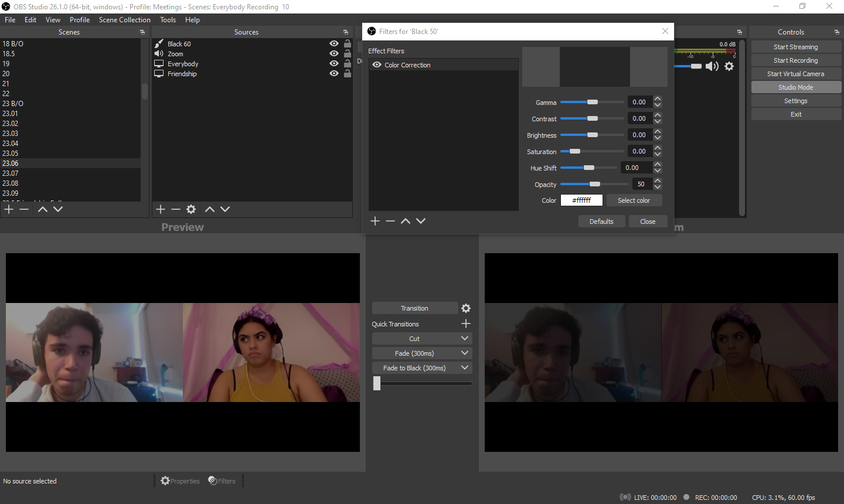Image resolution: width=844 pixels, height=504 pixels.
Task: Click Start Virtual Camera button
Action: (796, 74)
